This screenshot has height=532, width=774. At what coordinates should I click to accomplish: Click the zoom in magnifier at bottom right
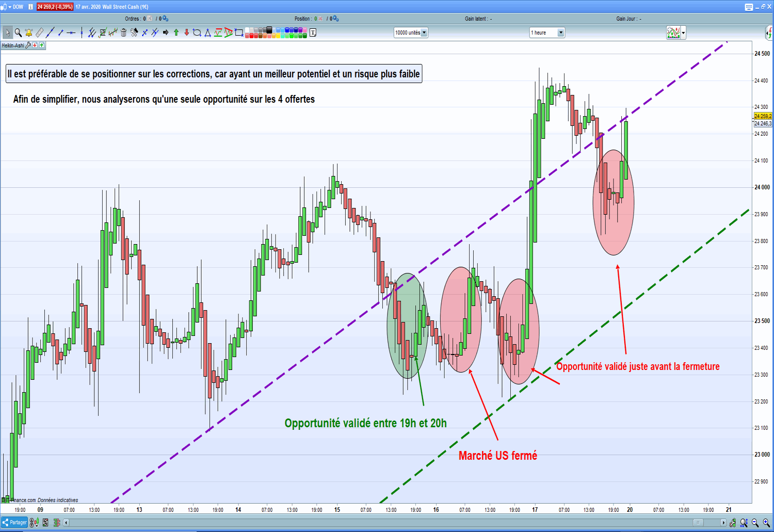tap(766, 523)
